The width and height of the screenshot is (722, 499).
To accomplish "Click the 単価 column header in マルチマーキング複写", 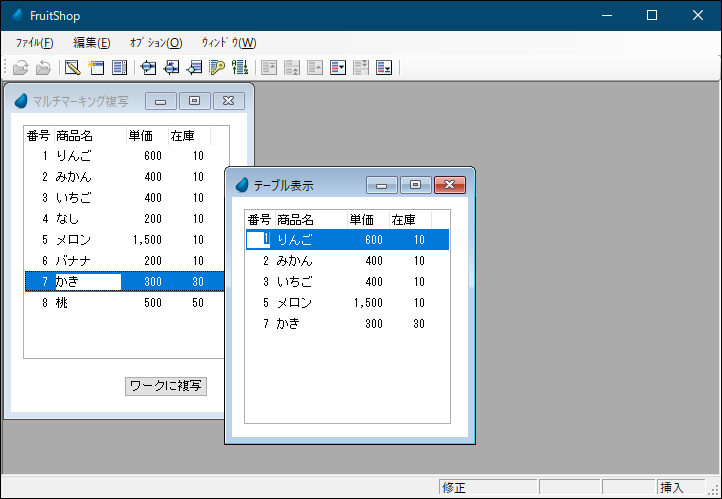I will point(140,136).
